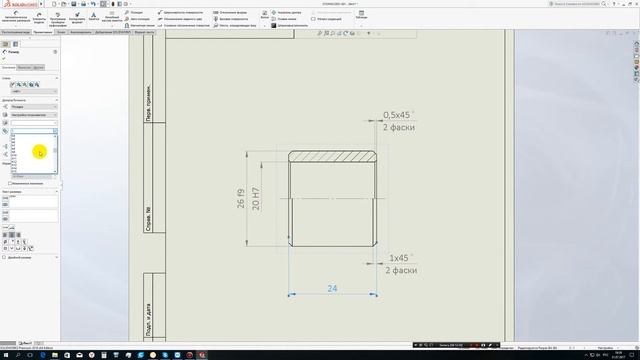Insert a Centerline (Осевая линия)
640x360 pixels.
tap(284, 19)
